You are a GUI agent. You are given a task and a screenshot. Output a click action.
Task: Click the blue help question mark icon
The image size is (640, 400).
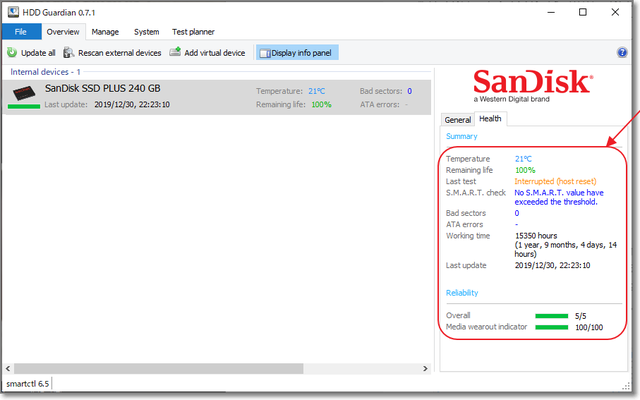[x=622, y=52]
